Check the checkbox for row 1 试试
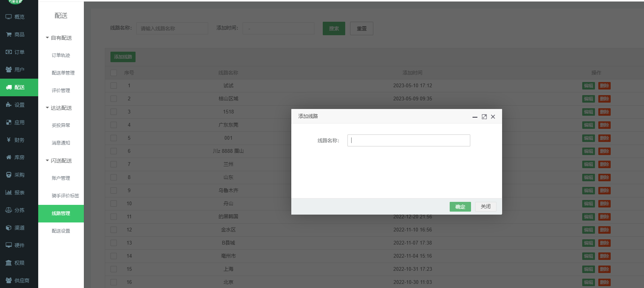This screenshot has width=644, height=288. coord(114,86)
